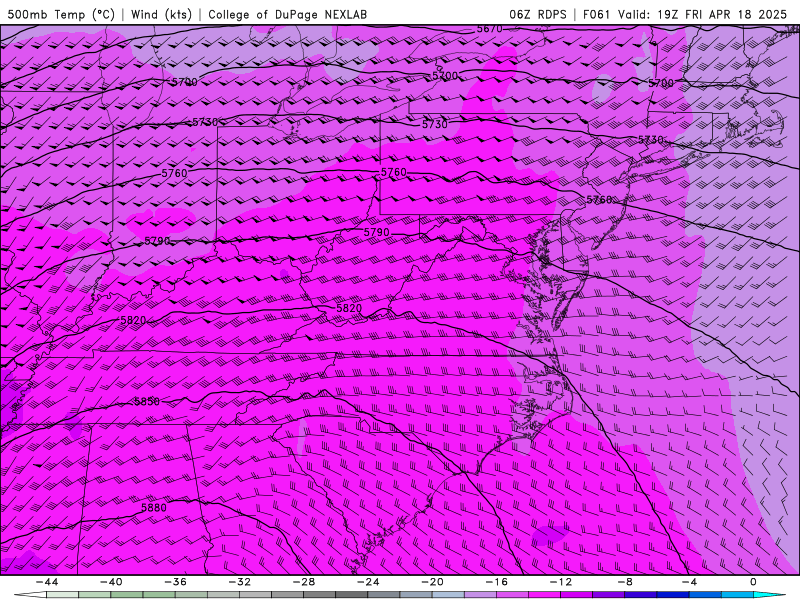Viewport: 800px width, 600px height.
Task: Click the "F061" forecast hour text
Action: tap(596, 14)
